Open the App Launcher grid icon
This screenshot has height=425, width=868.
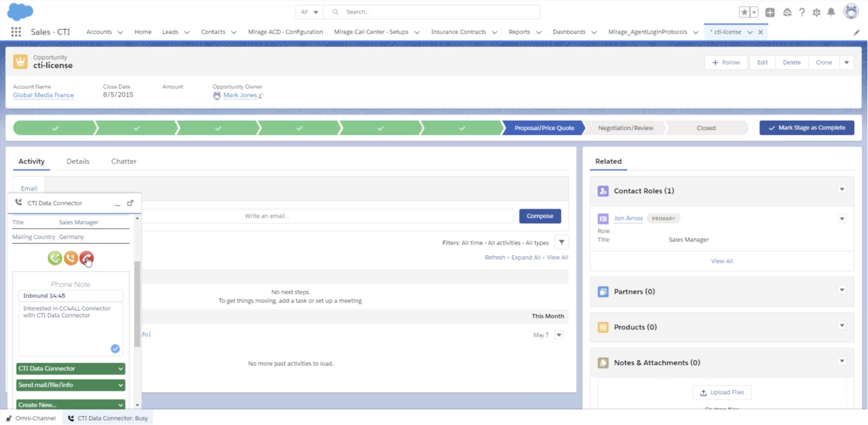coord(16,32)
